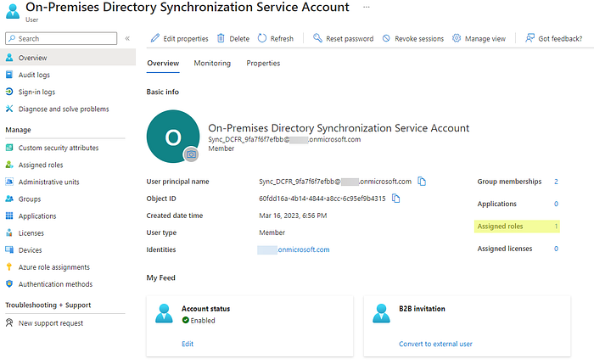Viewport: 594px width, 364px height.
Task: Open Applications count 0 on the right
Action: pos(556,204)
